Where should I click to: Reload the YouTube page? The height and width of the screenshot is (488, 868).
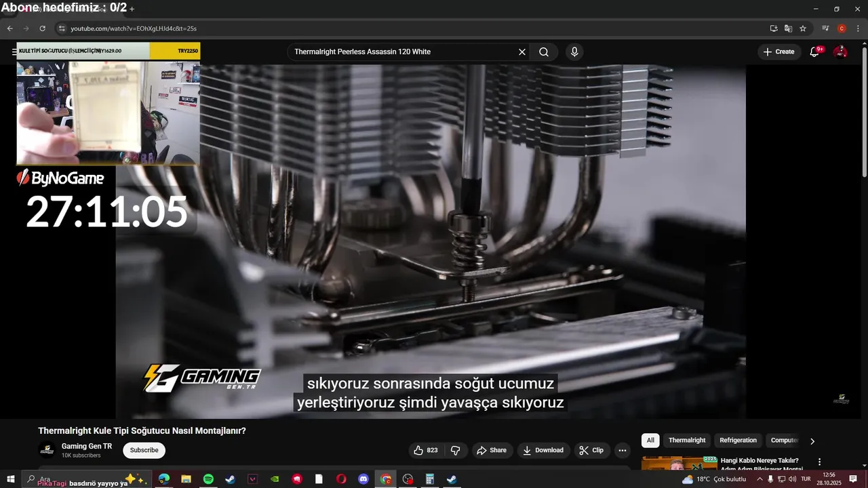[x=42, y=28]
